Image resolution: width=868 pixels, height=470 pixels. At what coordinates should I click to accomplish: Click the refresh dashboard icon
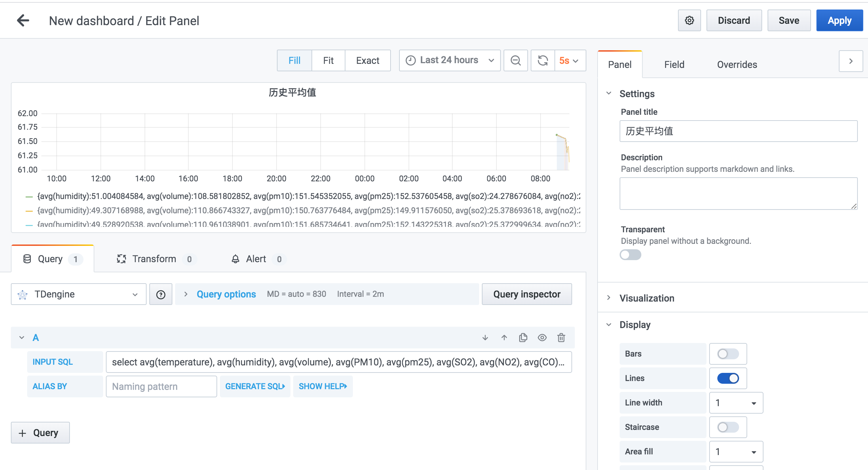pos(543,60)
